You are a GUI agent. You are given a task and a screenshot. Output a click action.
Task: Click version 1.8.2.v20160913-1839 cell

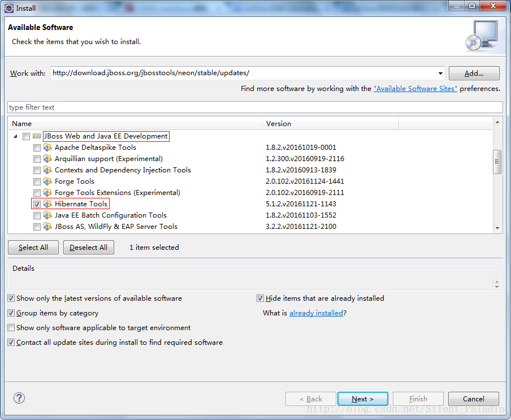[301, 170]
